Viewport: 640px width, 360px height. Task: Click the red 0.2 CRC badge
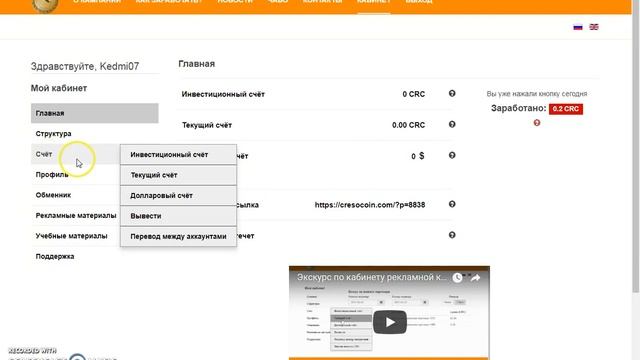(566, 109)
